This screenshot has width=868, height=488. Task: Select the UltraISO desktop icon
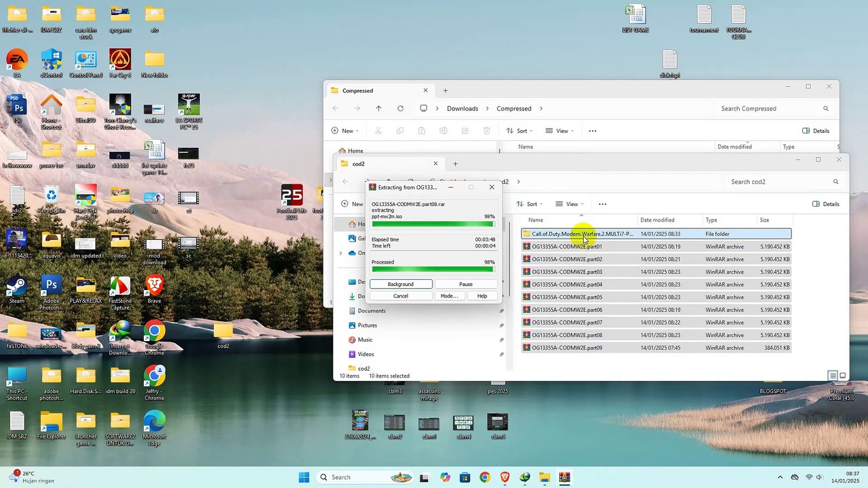[85, 108]
